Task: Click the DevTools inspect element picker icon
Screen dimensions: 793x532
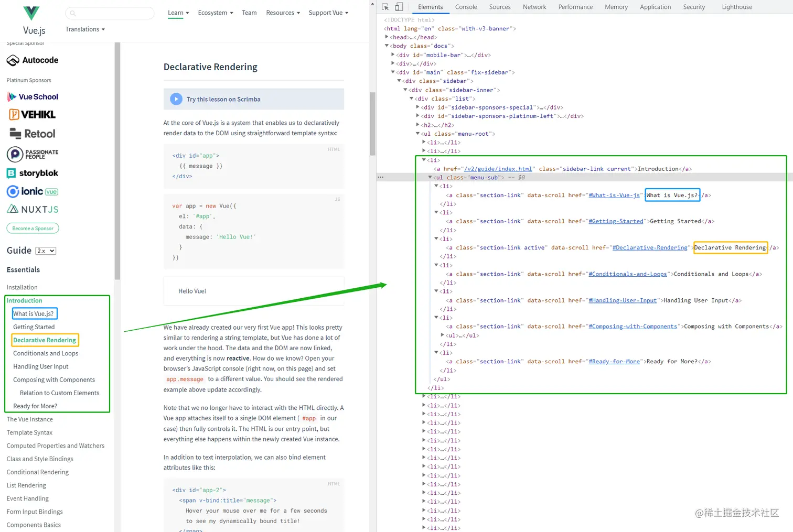Action: click(x=385, y=7)
